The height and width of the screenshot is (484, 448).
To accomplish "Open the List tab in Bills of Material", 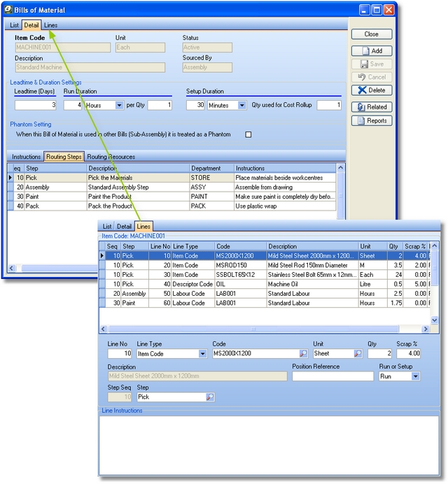I will (x=14, y=25).
